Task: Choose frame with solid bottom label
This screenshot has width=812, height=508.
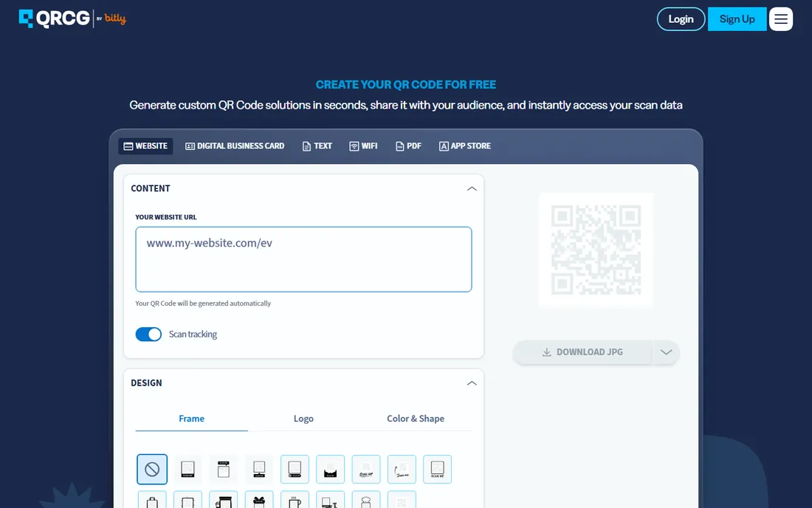Action: point(187,469)
